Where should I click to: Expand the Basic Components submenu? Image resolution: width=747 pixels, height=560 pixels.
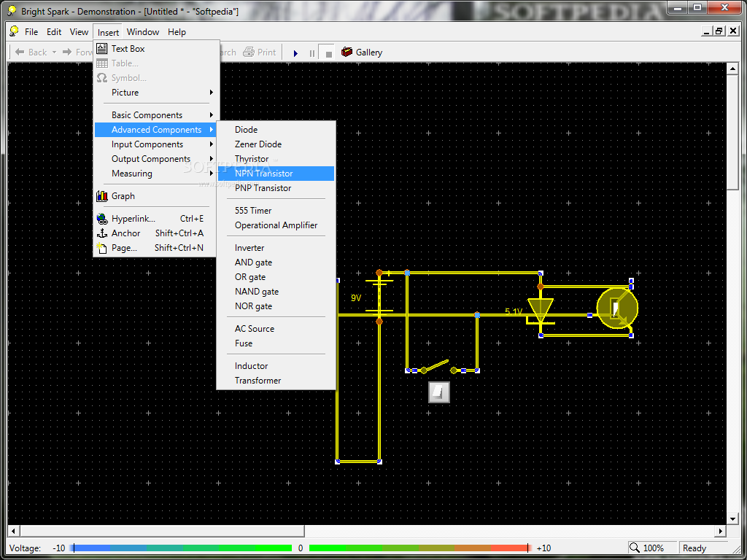tap(155, 114)
